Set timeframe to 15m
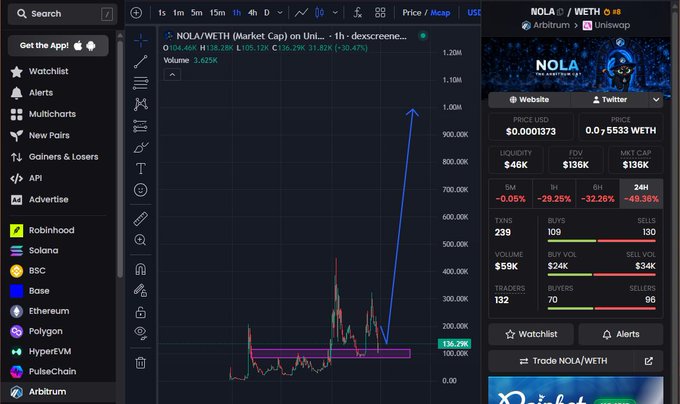The height and width of the screenshot is (404, 680). (217, 13)
